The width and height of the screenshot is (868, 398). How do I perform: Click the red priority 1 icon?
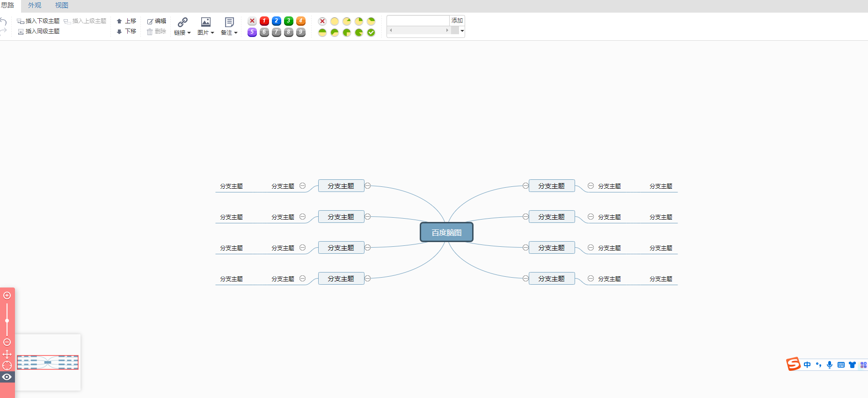264,21
